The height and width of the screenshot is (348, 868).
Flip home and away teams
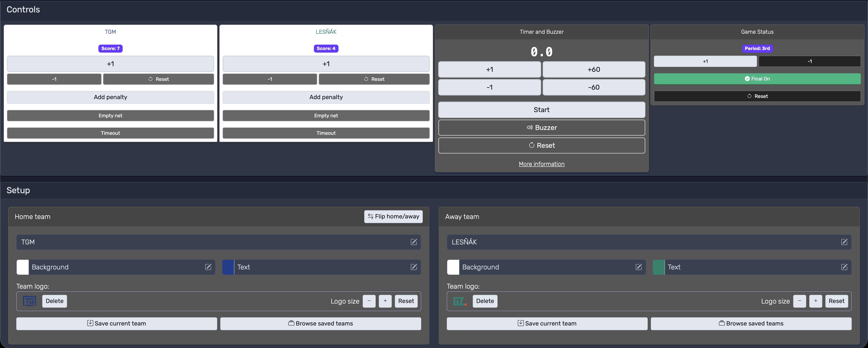pos(393,216)
